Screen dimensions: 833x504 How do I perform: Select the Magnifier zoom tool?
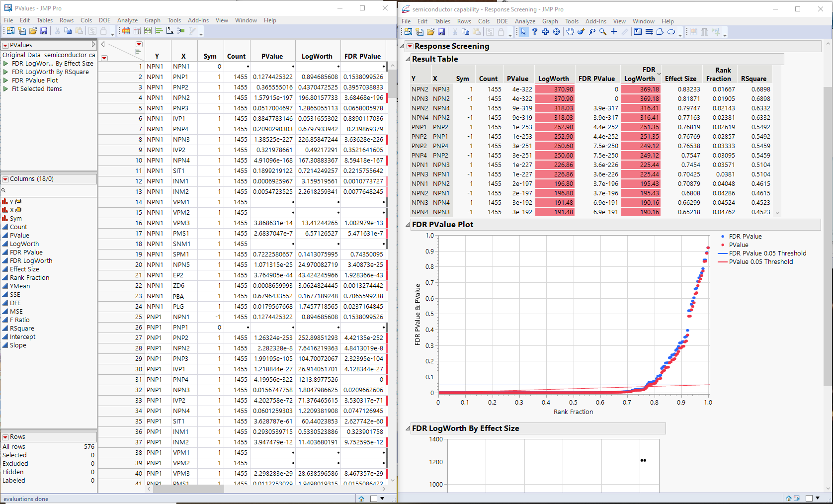603,32
